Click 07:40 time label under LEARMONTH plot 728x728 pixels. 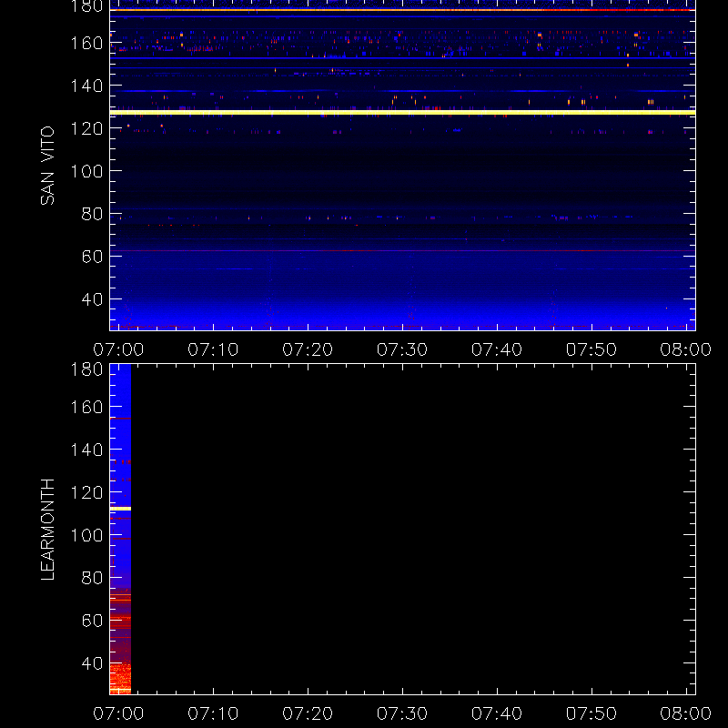click(x=497, y=713)
